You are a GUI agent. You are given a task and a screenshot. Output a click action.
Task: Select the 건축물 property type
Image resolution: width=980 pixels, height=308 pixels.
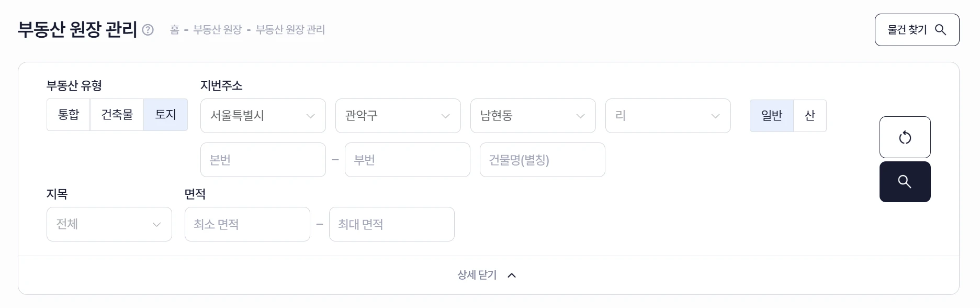[117, 115]
